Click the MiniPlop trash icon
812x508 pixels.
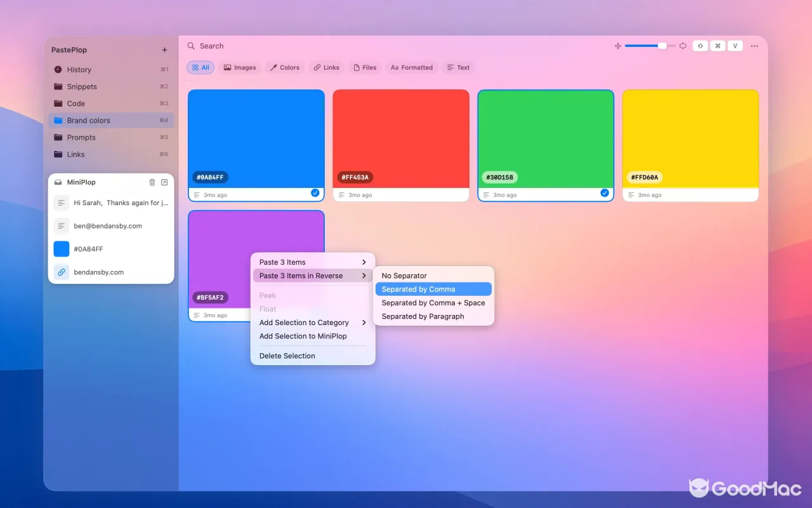coord(152,182)
